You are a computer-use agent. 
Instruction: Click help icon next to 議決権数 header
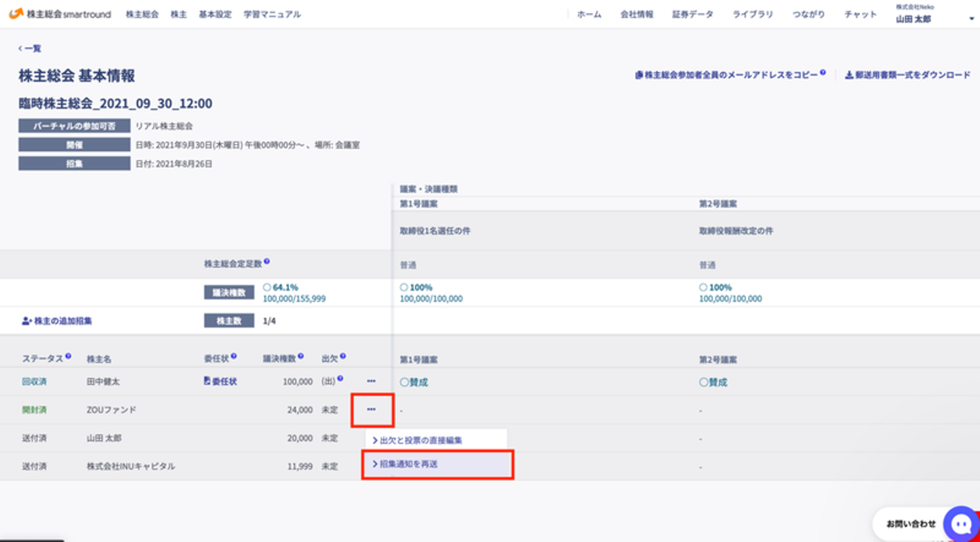pos(301,356)
